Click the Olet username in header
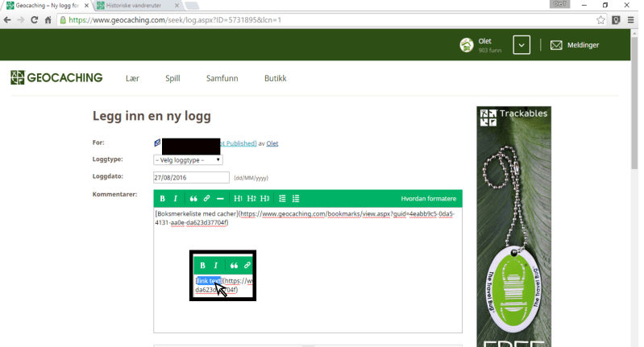The width and height of the screenshot is (644, 347). coord(484,41)
